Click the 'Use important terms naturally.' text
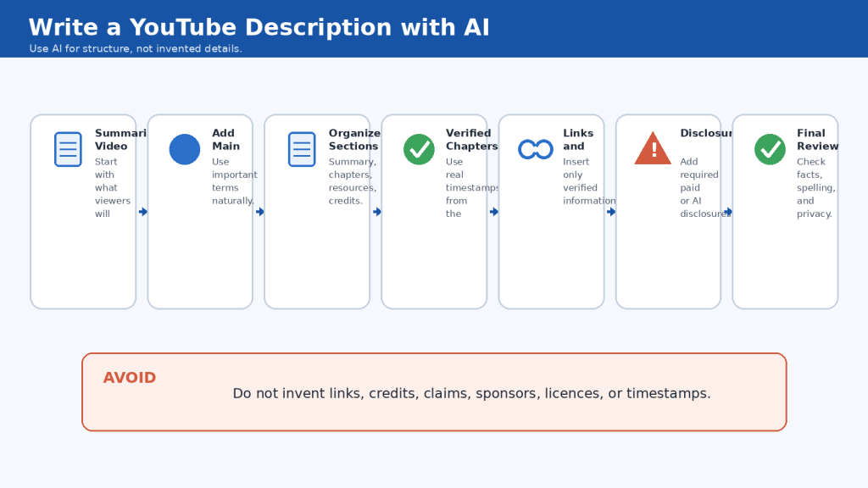Screen dimensions: 868x488 coord(234,181)
